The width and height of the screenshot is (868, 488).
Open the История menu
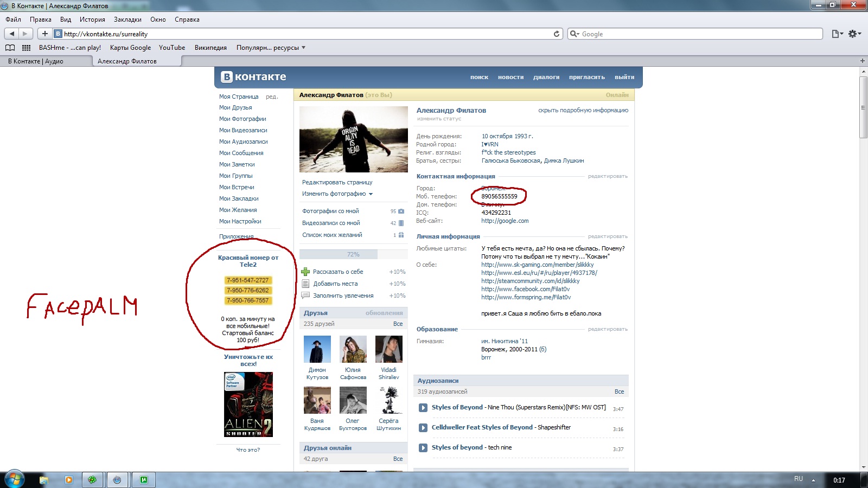point(92,20)
